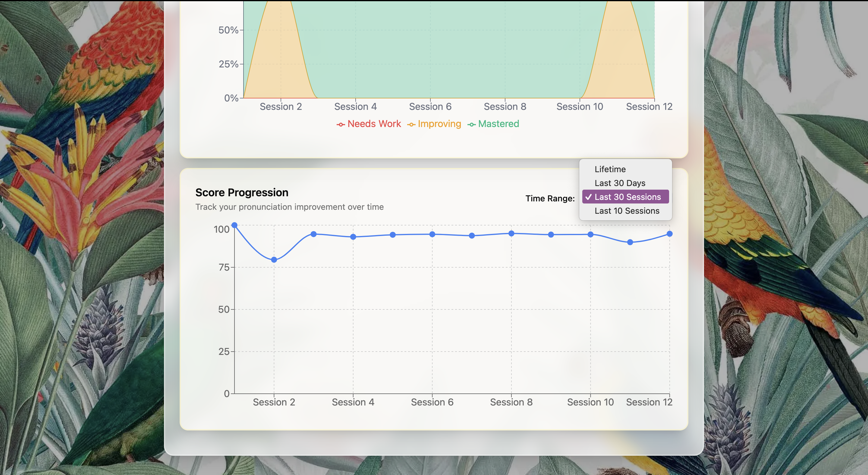Click the Score Progression heading
Viewport: 868px width, 475px height.
tap(242, 192)
